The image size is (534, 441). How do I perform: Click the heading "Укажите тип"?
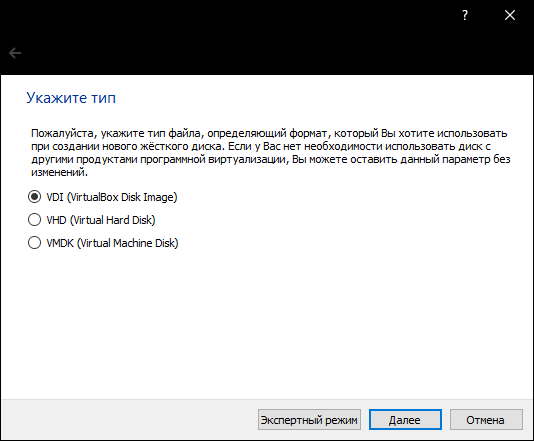[71, 98]
